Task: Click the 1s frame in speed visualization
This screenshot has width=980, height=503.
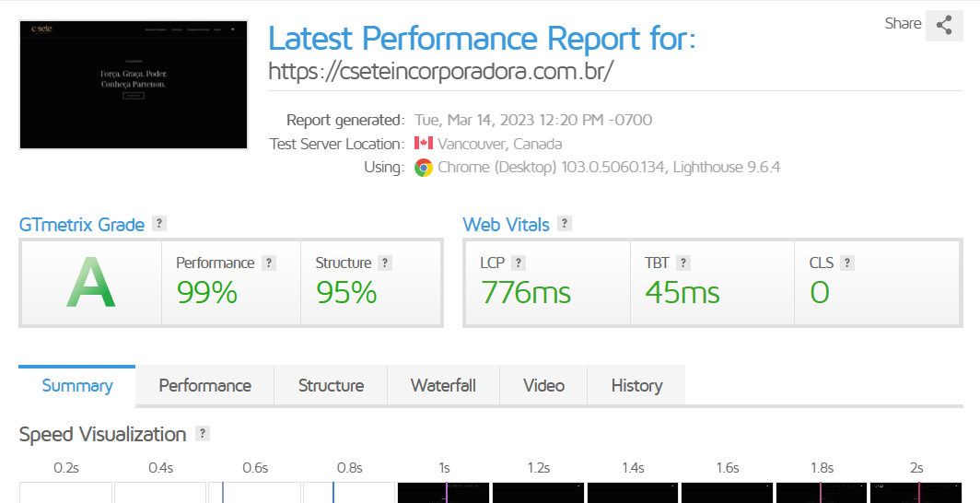Action: pyautogui.click(x=444, y=493)
